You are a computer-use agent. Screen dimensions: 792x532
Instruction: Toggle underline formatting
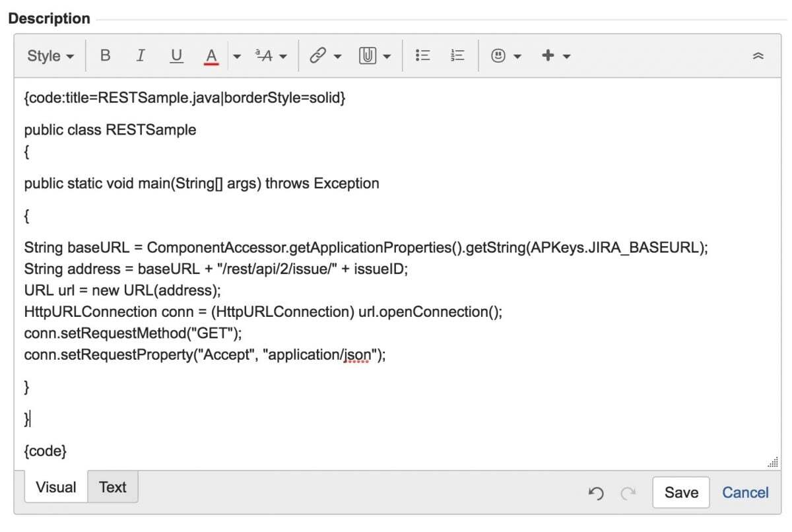(x=176, y=55)
